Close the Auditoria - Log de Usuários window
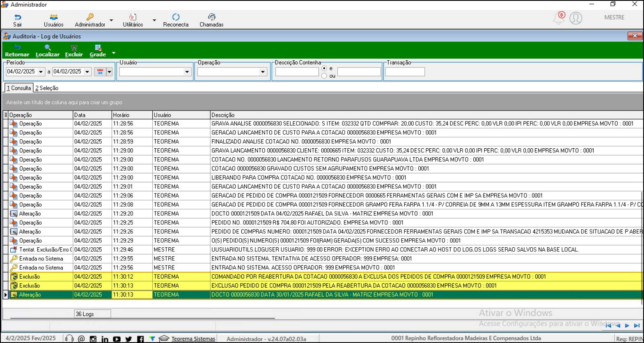644x343 pixels. [635, 36]
